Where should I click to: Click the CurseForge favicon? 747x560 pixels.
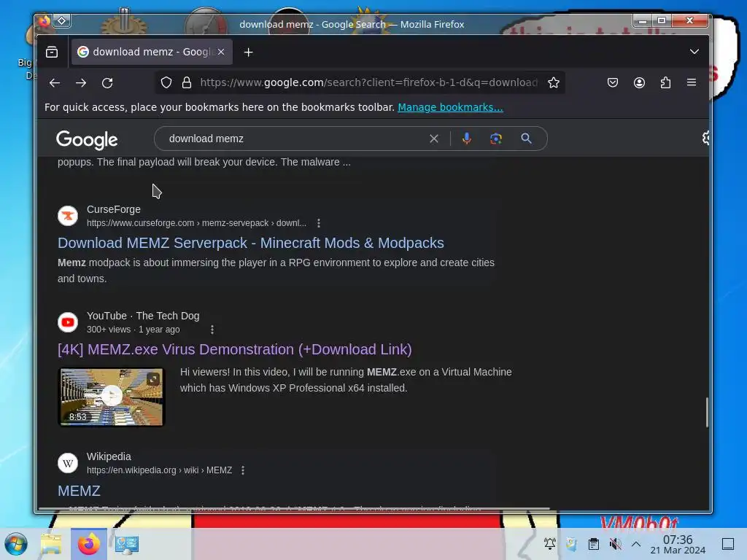click(68, 216)
